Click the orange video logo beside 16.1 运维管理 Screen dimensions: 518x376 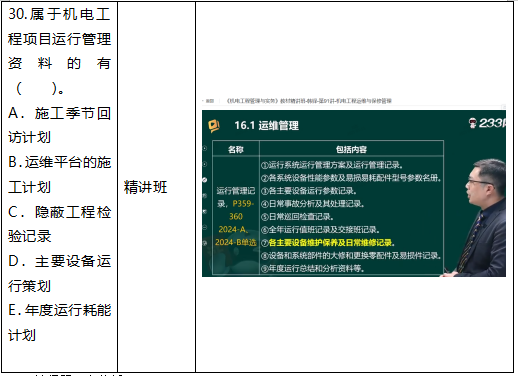[x=214, y=126]
